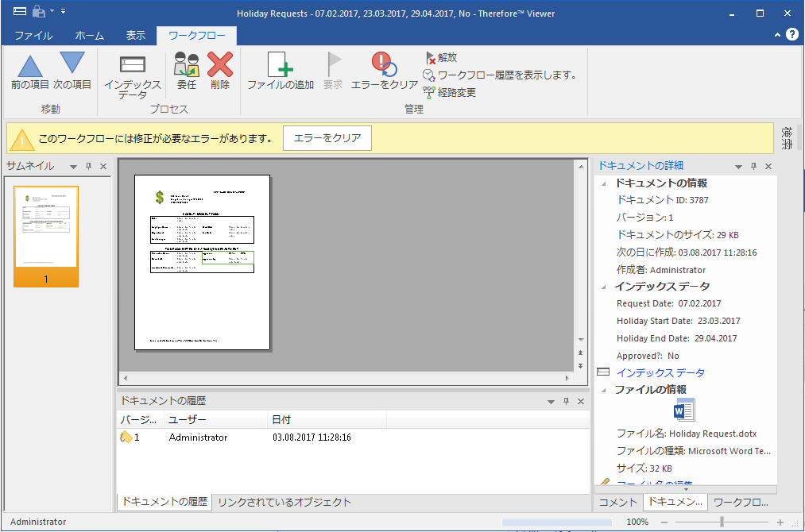Go to previous item with the up arrow
This screenshot has width=805, height=532.
point(29,71)
